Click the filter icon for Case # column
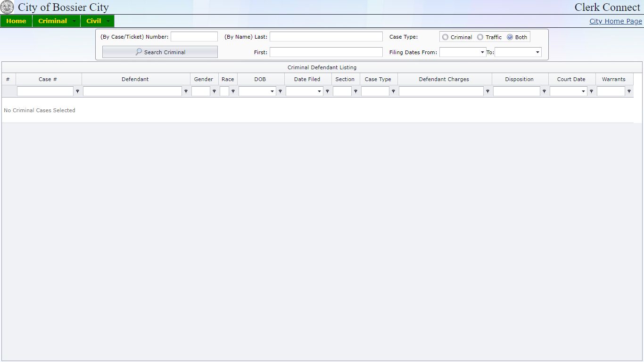Image resolution: width=644 pixels, height=362 pixels. point(77,91)
